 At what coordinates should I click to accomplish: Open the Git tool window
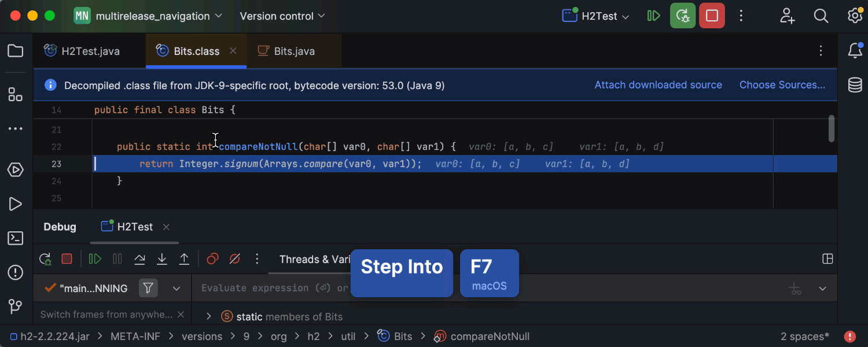click(x=16, y=307)
